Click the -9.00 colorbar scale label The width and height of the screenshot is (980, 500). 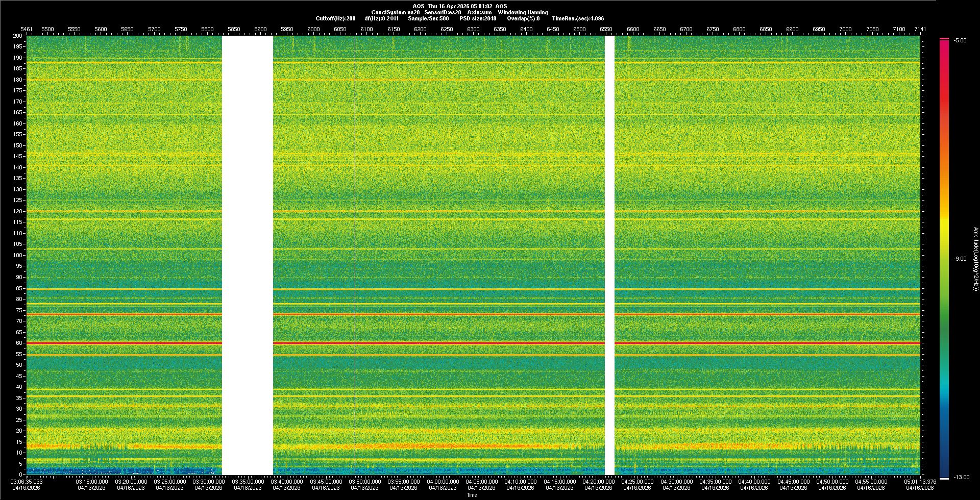click(x=960, y=259)
